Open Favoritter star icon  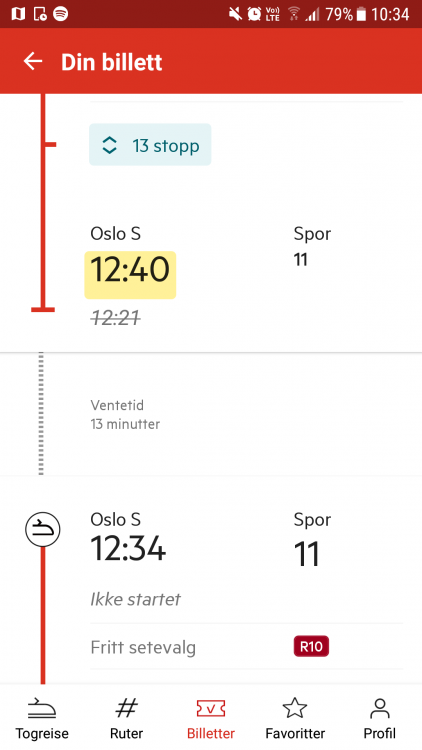coord(295,708)
